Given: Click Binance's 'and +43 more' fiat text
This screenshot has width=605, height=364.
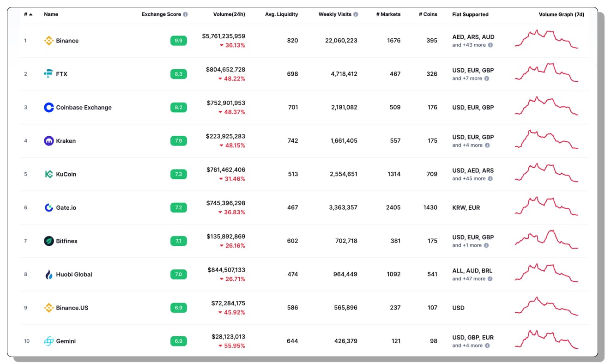Looking at the screenshot, I should [x=469, y=45].
